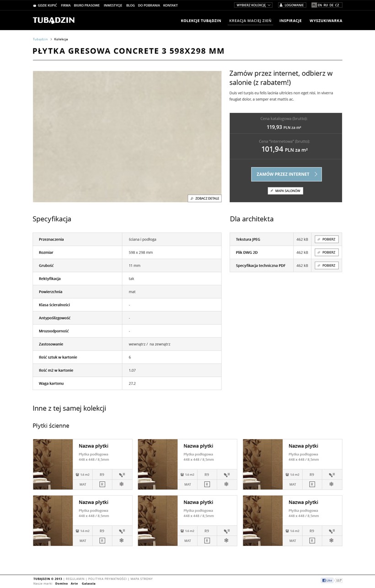Click snowflake frost icon on top-middle tile card
The image size is (375, 588).
click(x=226, y=484)
